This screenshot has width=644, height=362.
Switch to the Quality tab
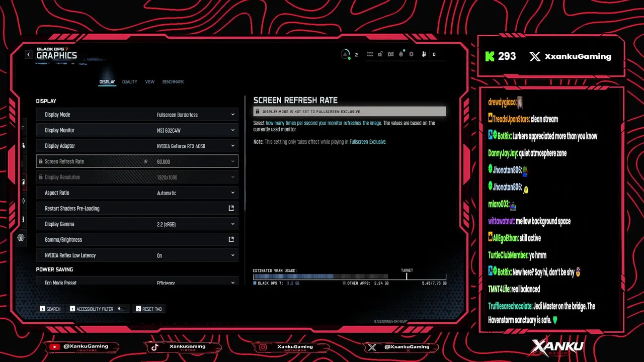point(129,81)
